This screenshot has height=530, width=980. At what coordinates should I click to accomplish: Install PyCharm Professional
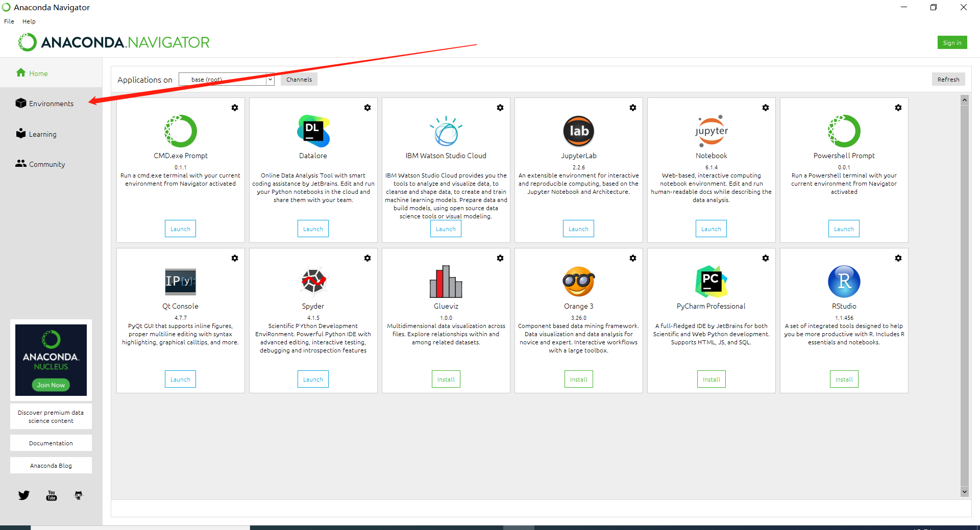point(712,380)
